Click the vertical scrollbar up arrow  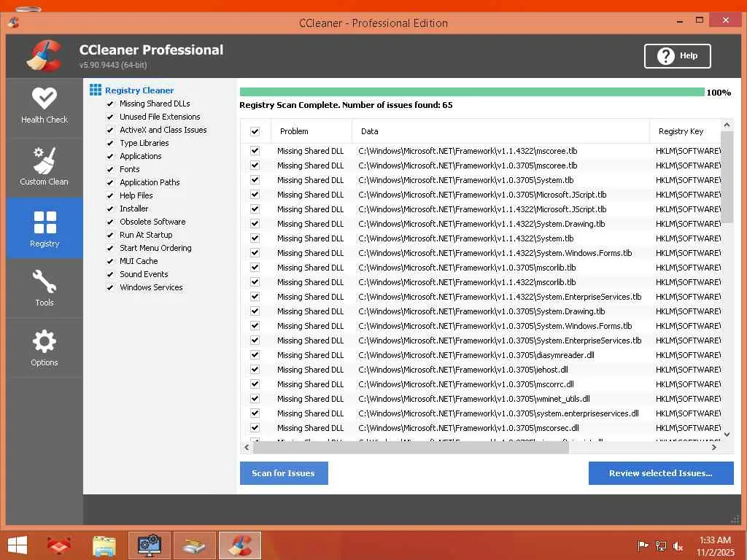point(727,125)
